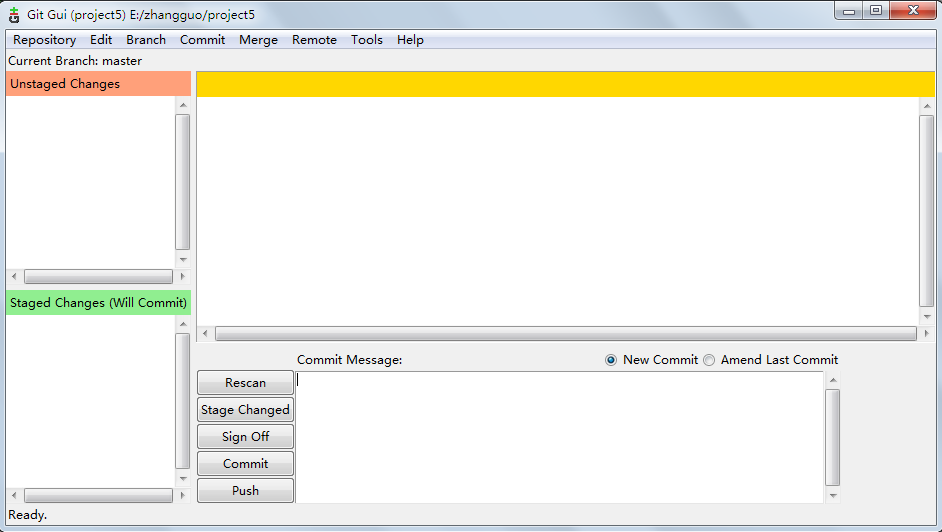Click the yellow diff header bar

565,84
